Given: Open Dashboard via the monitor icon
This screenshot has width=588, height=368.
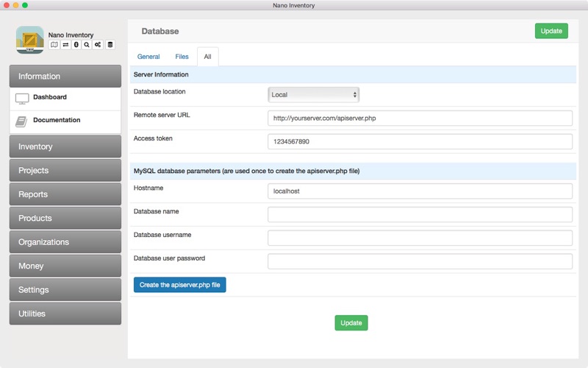Looking at the screenshot, I should [22, 98].
